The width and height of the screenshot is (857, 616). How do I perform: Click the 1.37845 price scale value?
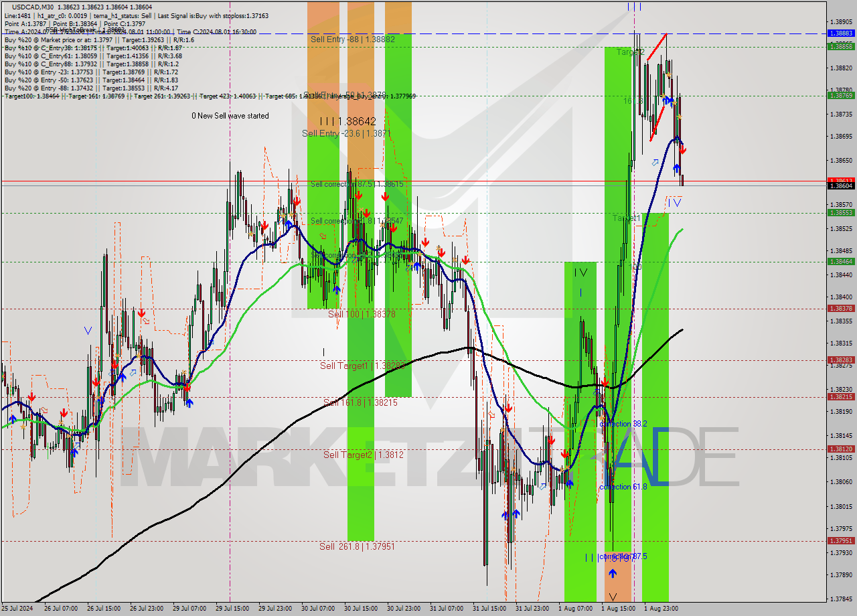pos(841,599)
